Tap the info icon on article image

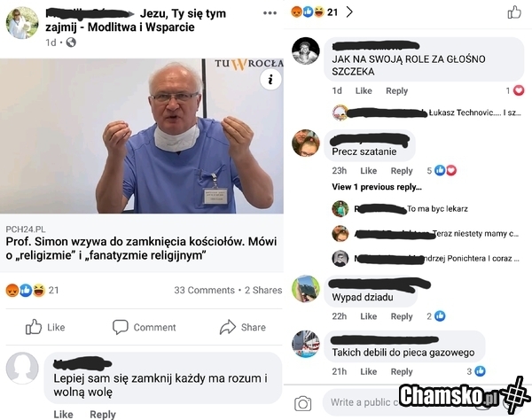click(270, 80)
